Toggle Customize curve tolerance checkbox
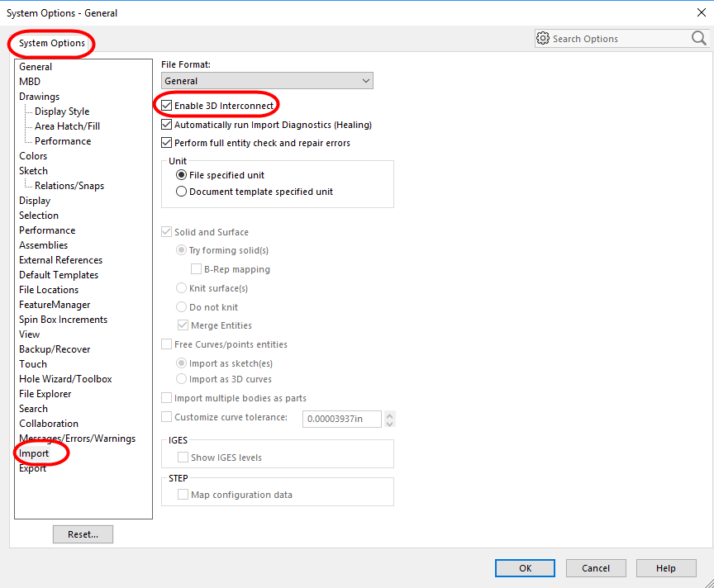 point(167,417)
